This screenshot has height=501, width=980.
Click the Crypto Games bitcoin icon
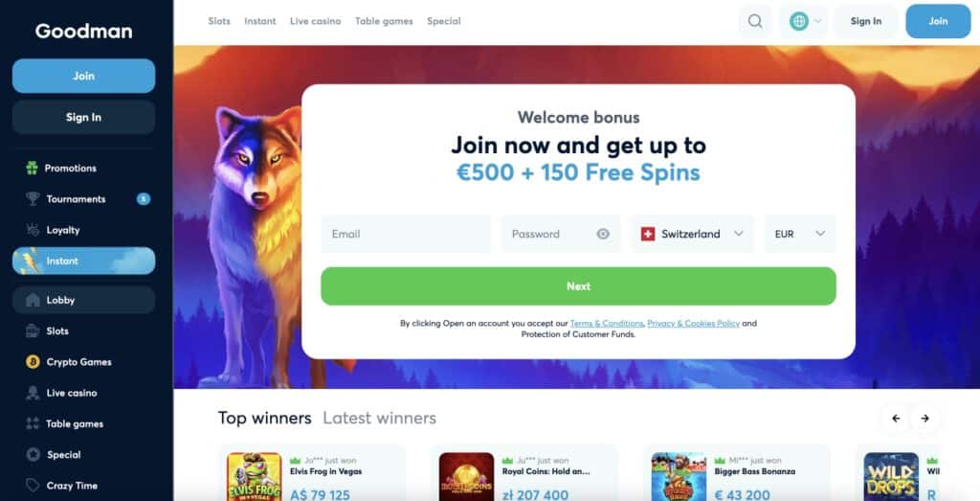[x=33, y=361]
